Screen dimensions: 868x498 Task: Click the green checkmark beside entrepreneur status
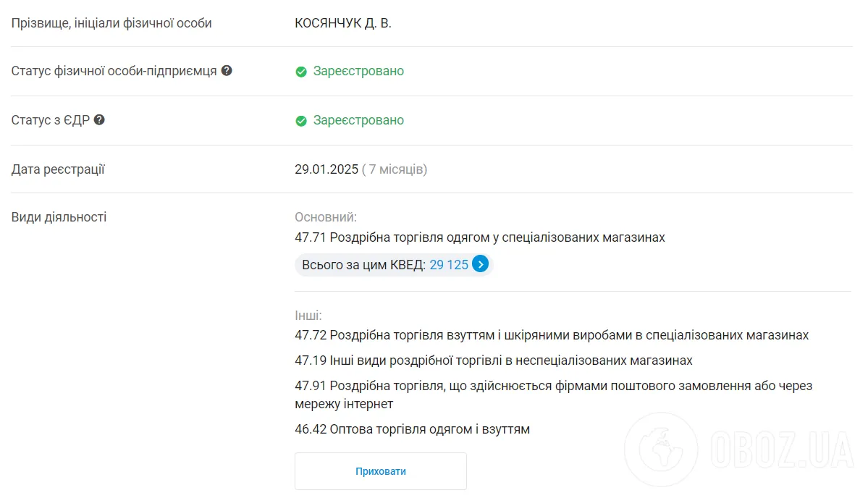[x=301, y=71]
